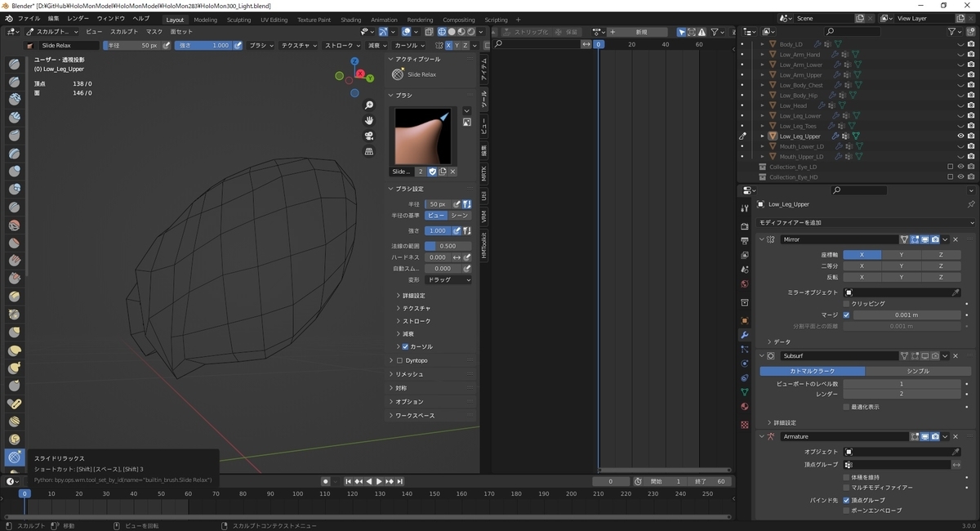
Task: Click brush fake user shield icon
Action: click(432, 172)
